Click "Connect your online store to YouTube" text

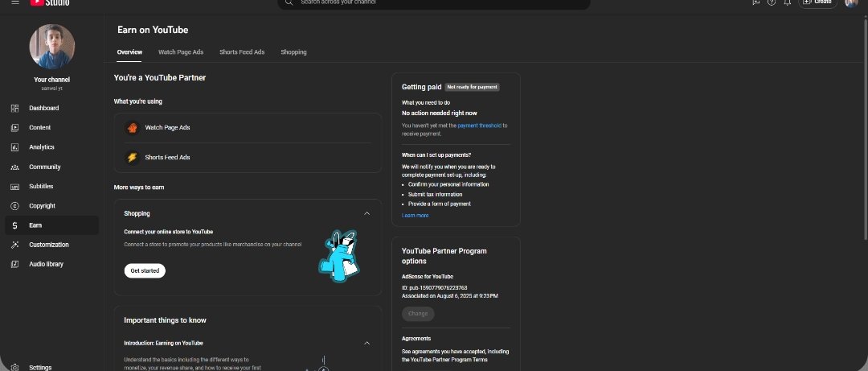point(168,232)
